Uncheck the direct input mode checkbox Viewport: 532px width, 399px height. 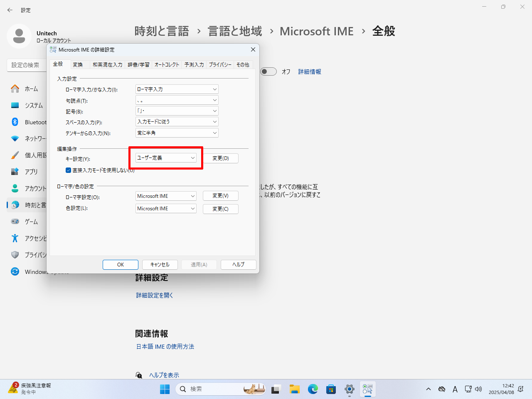(69, 170)
